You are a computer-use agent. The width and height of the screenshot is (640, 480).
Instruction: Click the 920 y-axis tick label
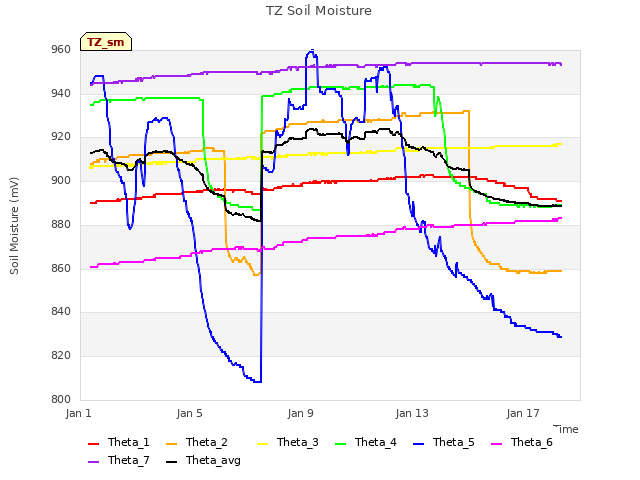tap(61, 137)
